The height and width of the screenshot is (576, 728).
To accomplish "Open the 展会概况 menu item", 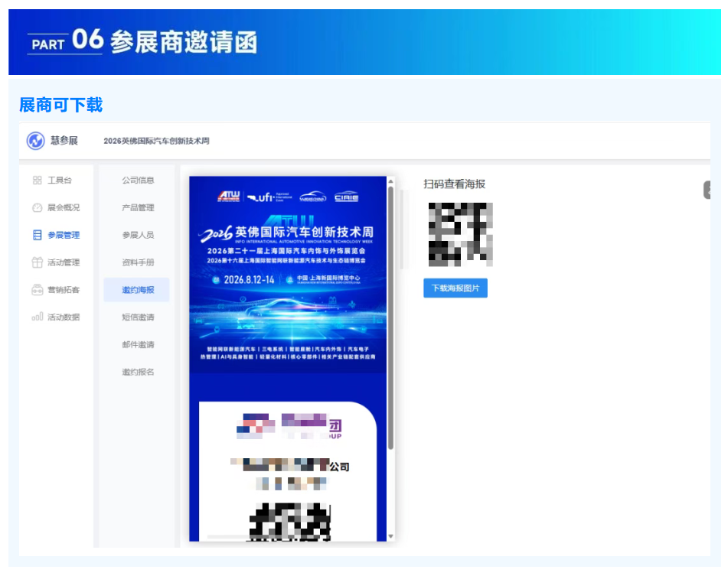I will (x=64, y=208).
